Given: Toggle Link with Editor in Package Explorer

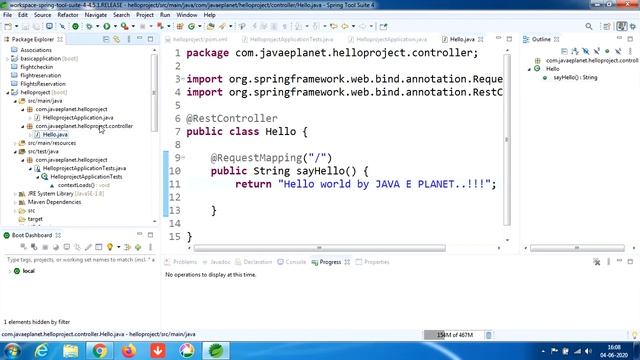Looking at the screenshot, I should (x=117, y=39).
